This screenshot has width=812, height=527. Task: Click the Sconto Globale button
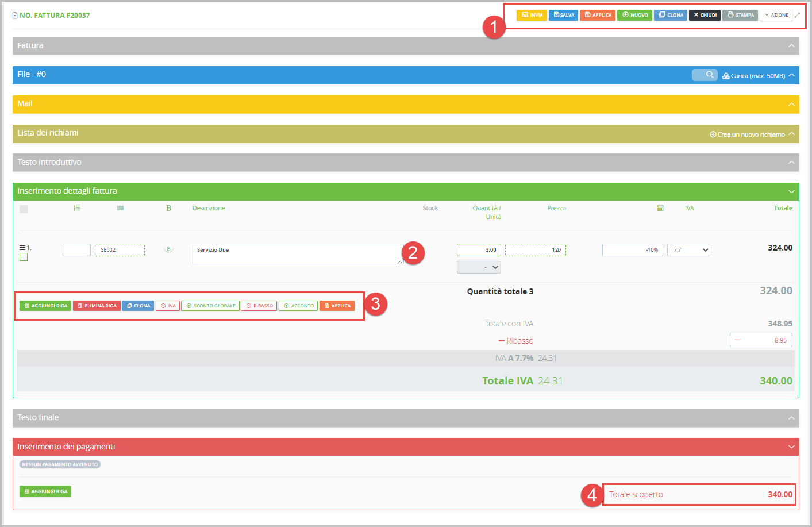tap(210, 306)
